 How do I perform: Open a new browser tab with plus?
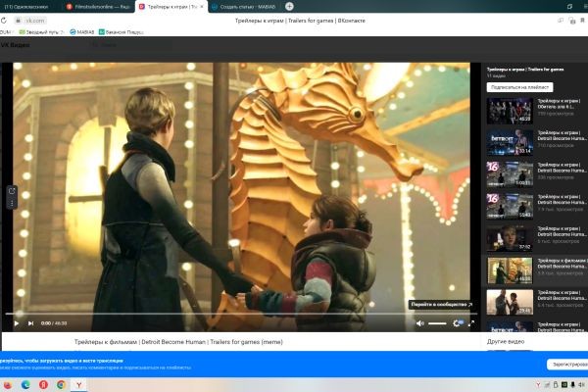point(289,7)
